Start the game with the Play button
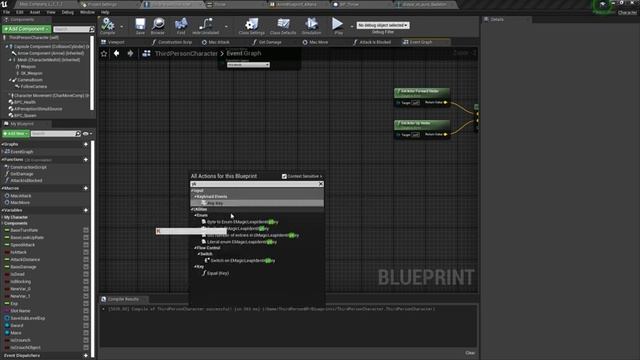Screen dimensions: 640x360 (337, 24)
